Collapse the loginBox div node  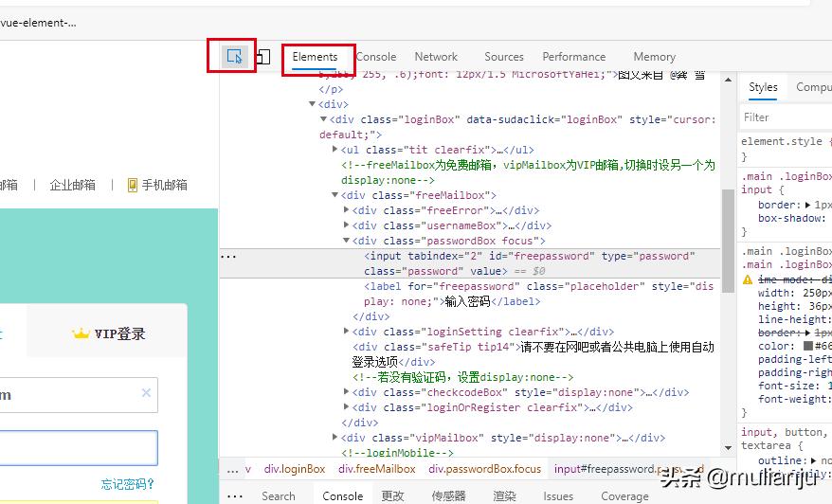pos(323,118)
